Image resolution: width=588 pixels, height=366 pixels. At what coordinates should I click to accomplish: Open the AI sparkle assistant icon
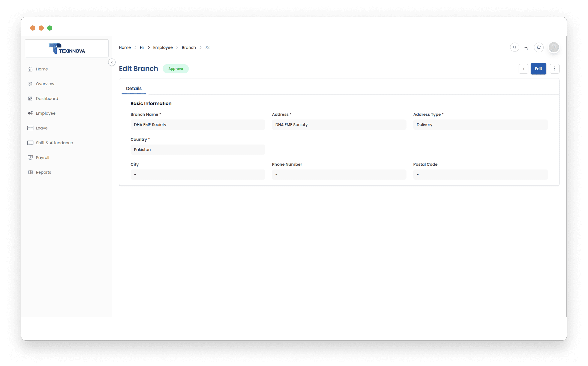(x=526, y=48)
